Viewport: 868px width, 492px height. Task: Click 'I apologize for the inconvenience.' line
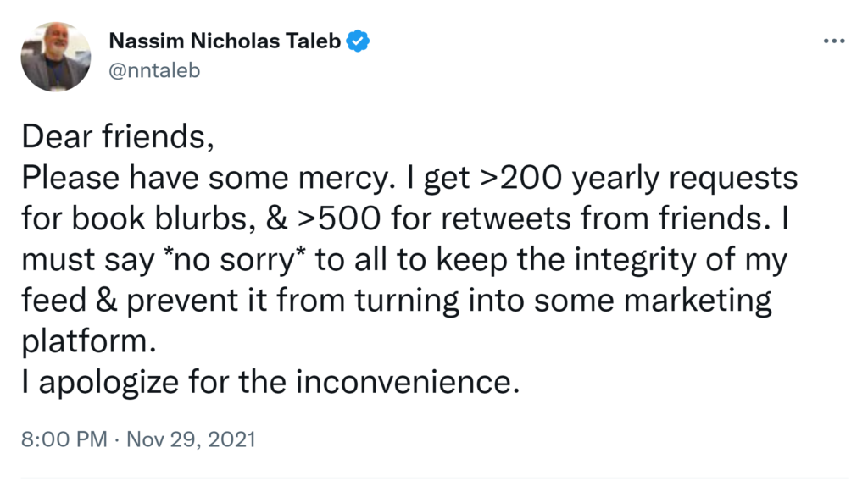(270, 383)
